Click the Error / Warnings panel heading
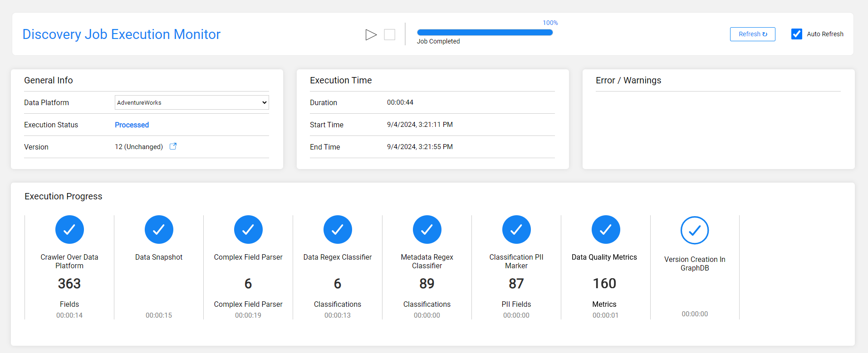 click(628, 80)
